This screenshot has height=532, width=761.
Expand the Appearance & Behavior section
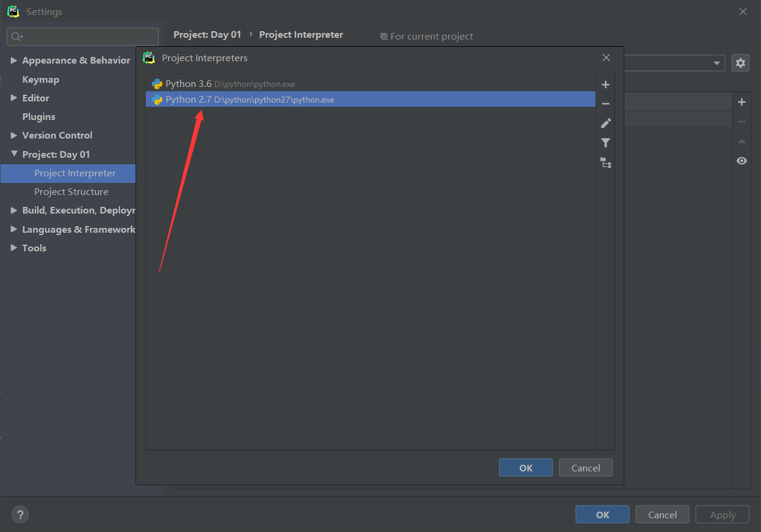pos(14,61)
